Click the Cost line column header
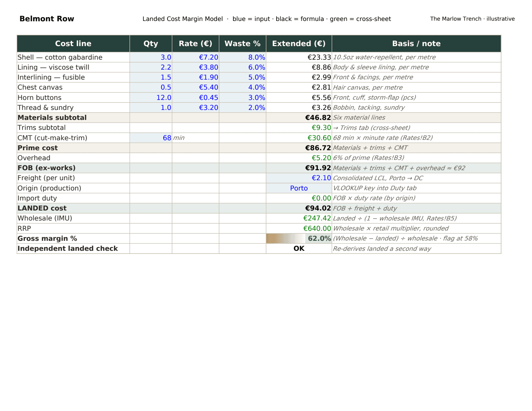532x411 pixels. [73, 44]
